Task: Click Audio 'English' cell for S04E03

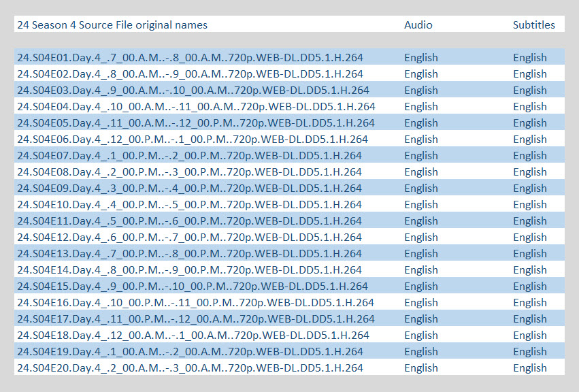Action: pos(421,90)
